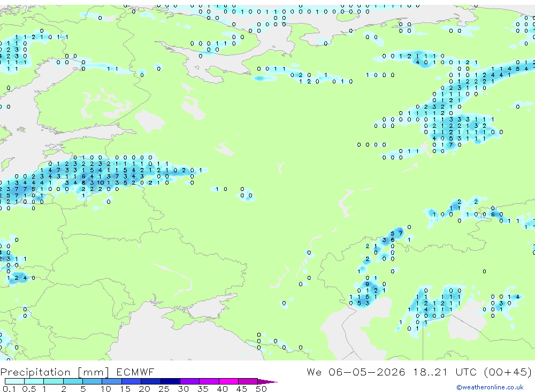Click the 0.1–0.5 mm legend swatch

tap(14, 381)
